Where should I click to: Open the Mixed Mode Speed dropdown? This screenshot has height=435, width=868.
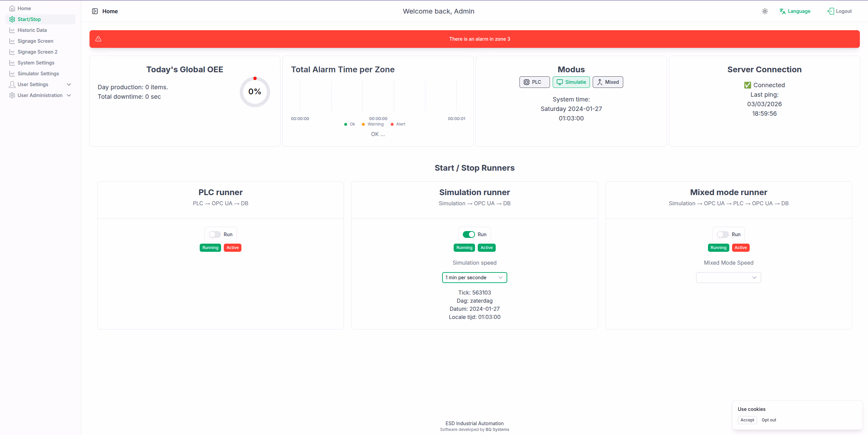[728, 278]
